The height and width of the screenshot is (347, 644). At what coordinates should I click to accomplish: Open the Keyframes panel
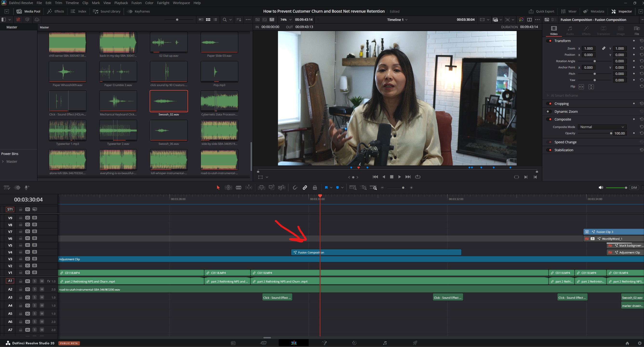click(138, 11)
